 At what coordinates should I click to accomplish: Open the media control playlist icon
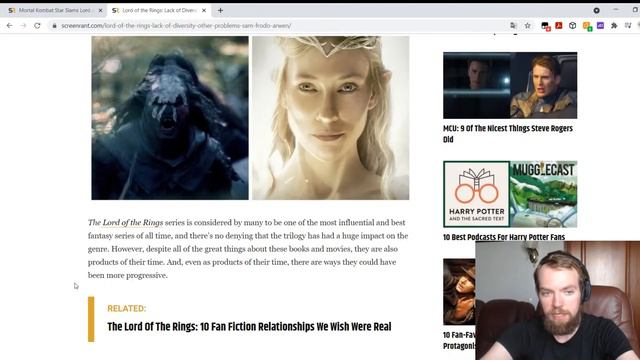click(628, 25)
